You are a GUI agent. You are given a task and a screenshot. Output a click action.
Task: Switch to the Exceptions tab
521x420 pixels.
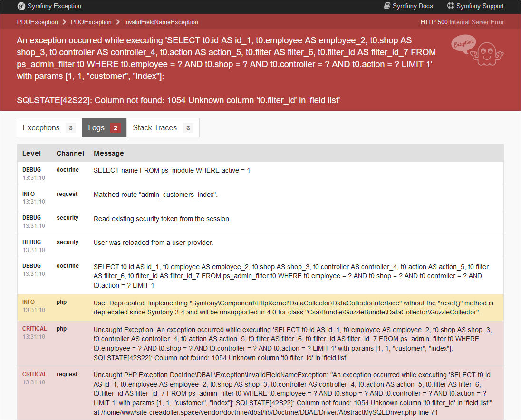(49, 127)
